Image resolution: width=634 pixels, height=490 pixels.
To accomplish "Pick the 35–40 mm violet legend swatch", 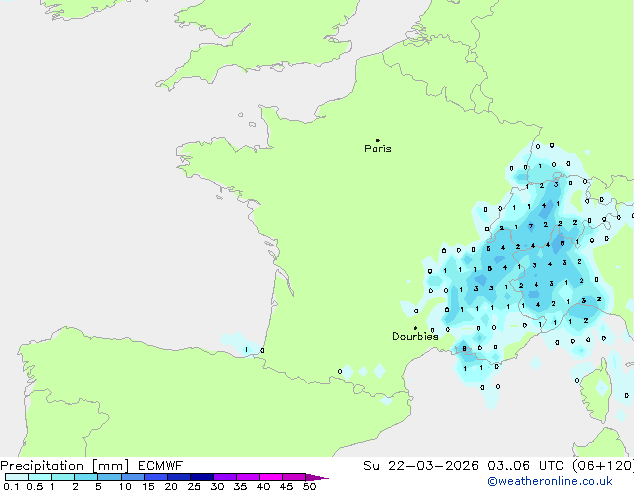I will point(247,477).
